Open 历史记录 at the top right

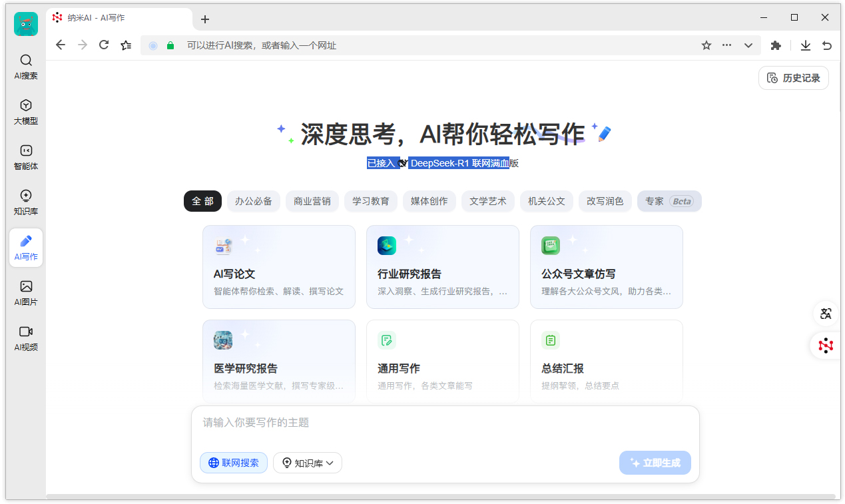pyautogui.click(x=793, y=78)
